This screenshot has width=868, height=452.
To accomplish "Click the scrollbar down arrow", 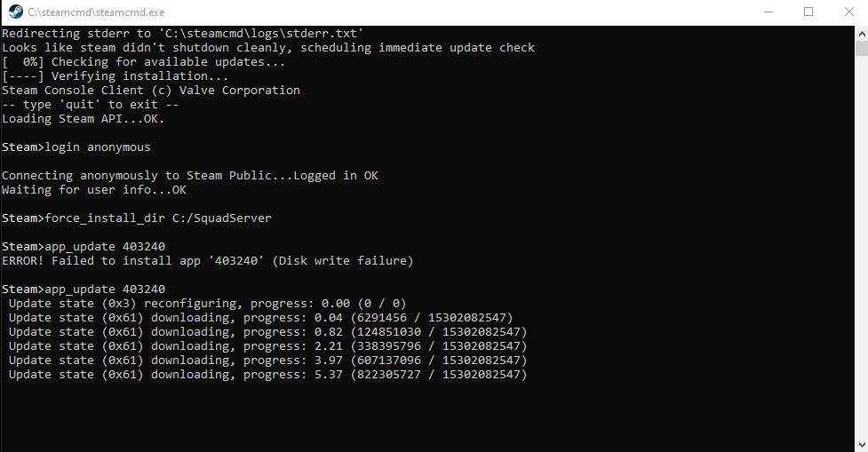I will (x=861, y=443).
